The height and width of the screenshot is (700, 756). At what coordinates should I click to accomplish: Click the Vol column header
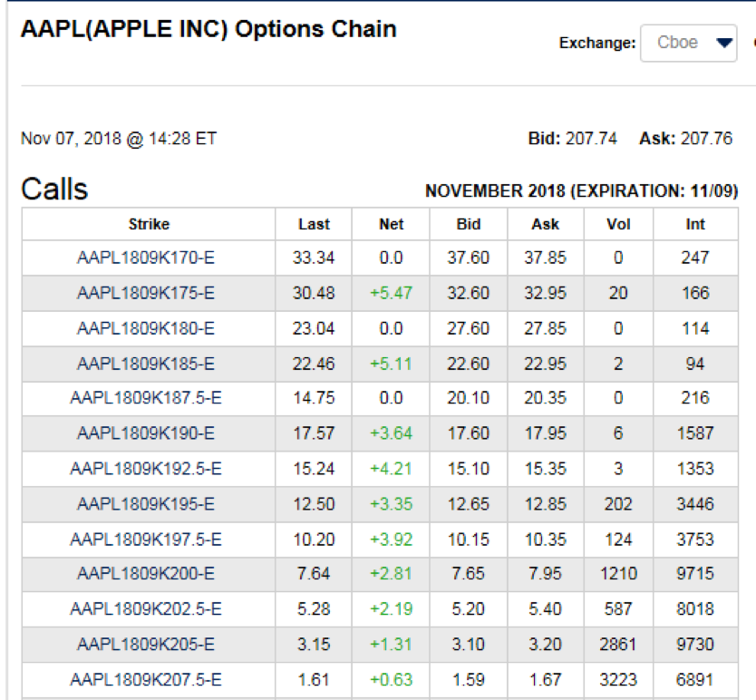(618, 224)
